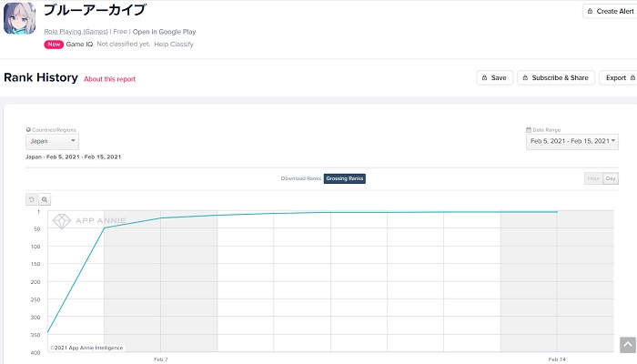Click the lock icon on Create Alert
Screen dimensions: 637x364
tap(590, 11)
